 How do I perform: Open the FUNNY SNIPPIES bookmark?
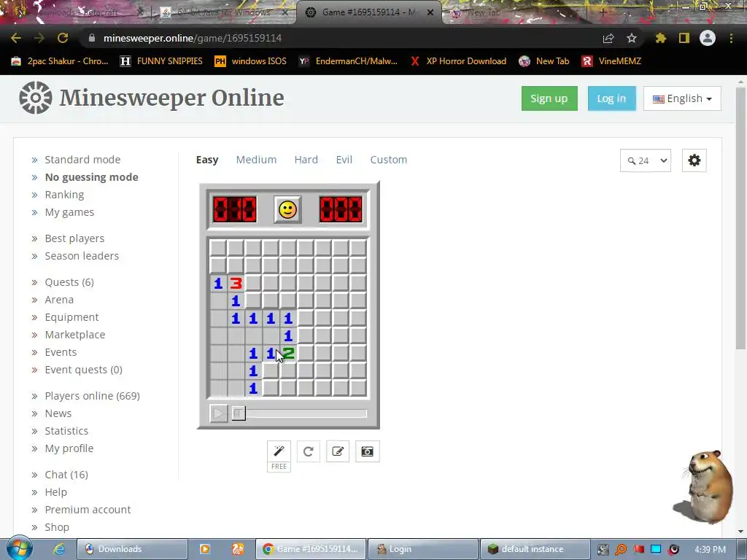[x=161, y=61]
